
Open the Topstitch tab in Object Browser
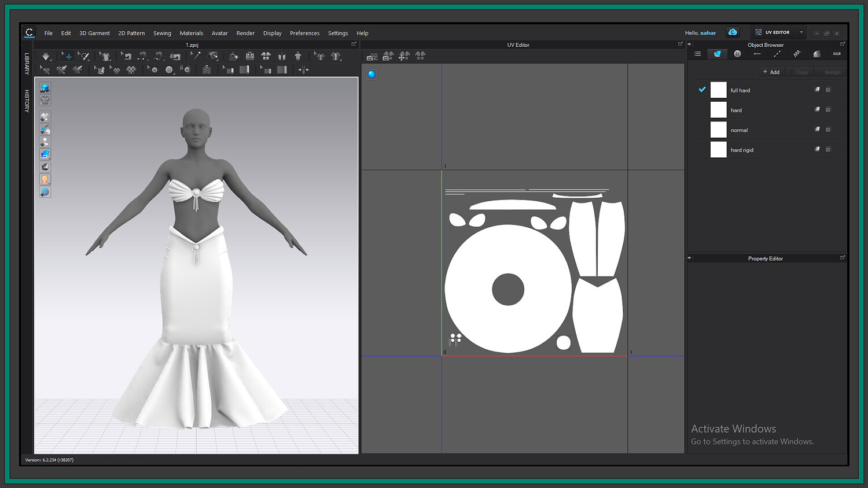tap(777, 54)
